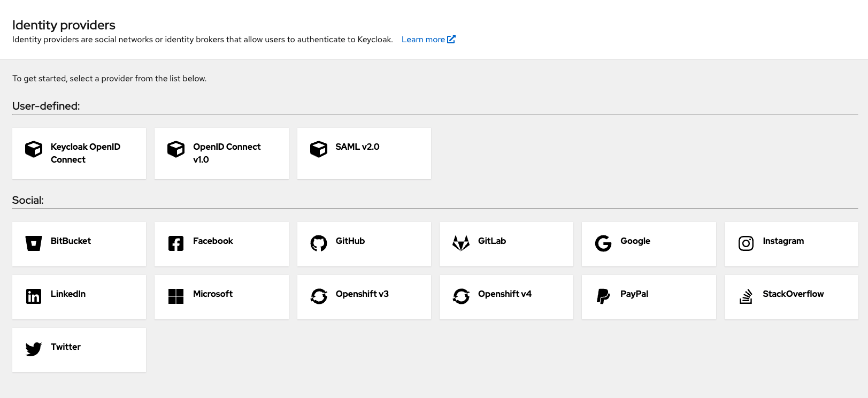Image resolution: width=868 pixels, height=398 pixels.
Task: Click the LinkedIn logo icon
Action: pyautogui.click(x=34, y=296)
